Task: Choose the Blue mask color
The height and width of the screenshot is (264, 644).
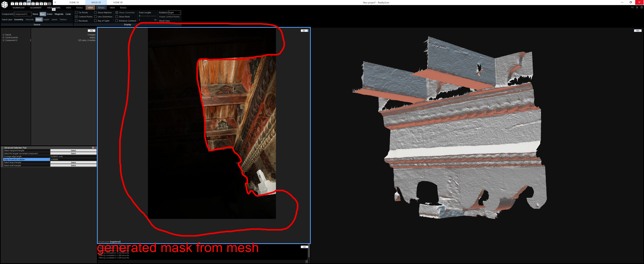Action: [42, 14]
